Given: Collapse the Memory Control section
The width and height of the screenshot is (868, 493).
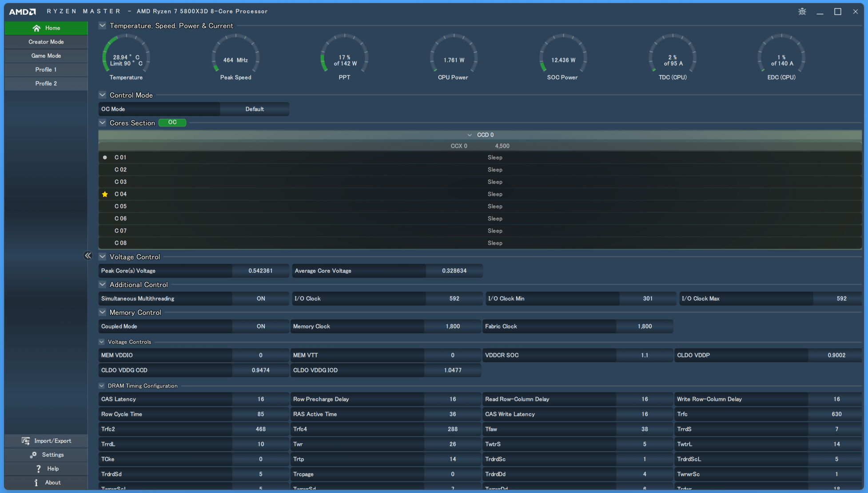Looking at the screenshot, I should 103,312.
